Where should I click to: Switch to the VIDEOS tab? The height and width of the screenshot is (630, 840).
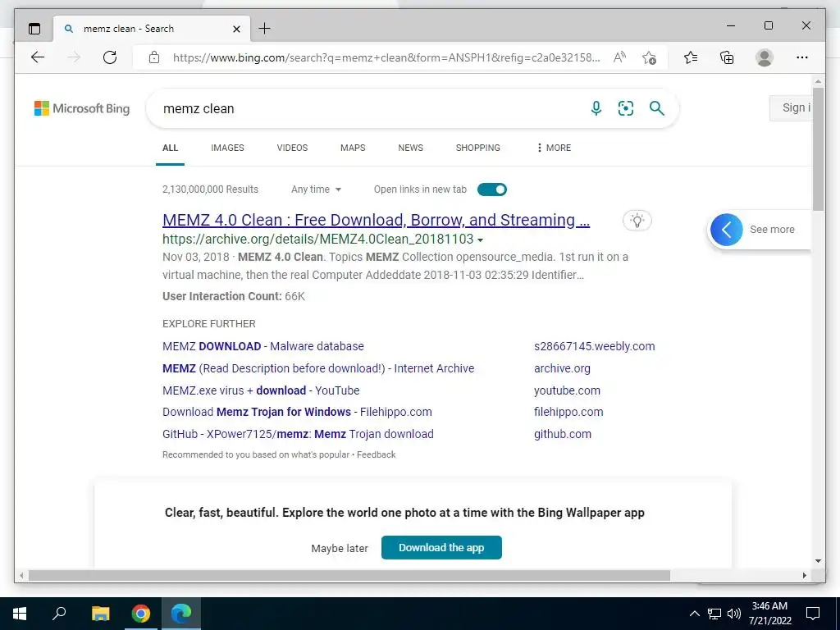click(x=292, y=148)
